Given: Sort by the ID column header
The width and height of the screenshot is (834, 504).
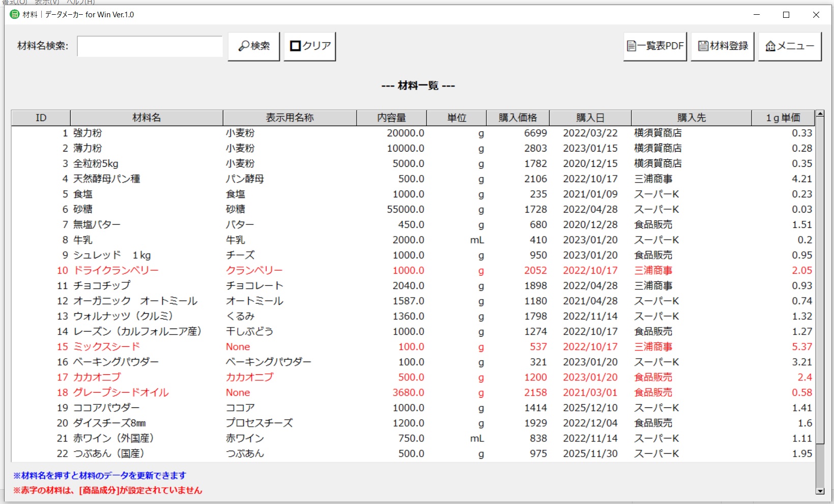Looking at the screenshot, I should point(41,118).
